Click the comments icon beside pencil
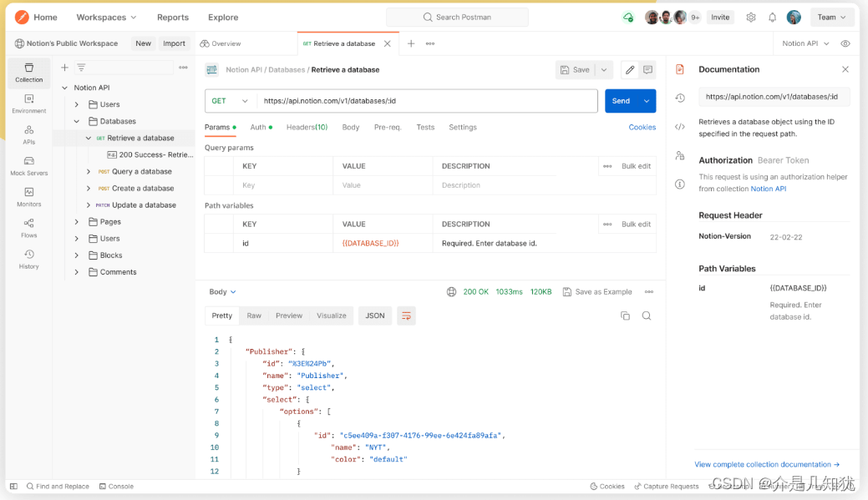 tap(647, 69)
